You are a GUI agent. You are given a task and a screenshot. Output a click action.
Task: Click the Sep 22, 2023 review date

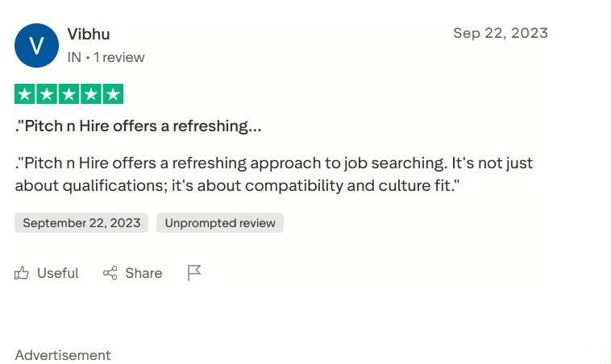click(500, 33)
